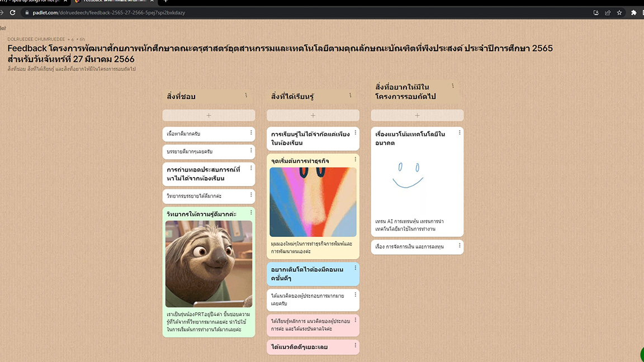Open three-dot menu on 'ได้แนวคิดของผู้ประกอบการมากมายเลยครับ' post
Screen dimensions: 644x362
(x=356, y=295)
